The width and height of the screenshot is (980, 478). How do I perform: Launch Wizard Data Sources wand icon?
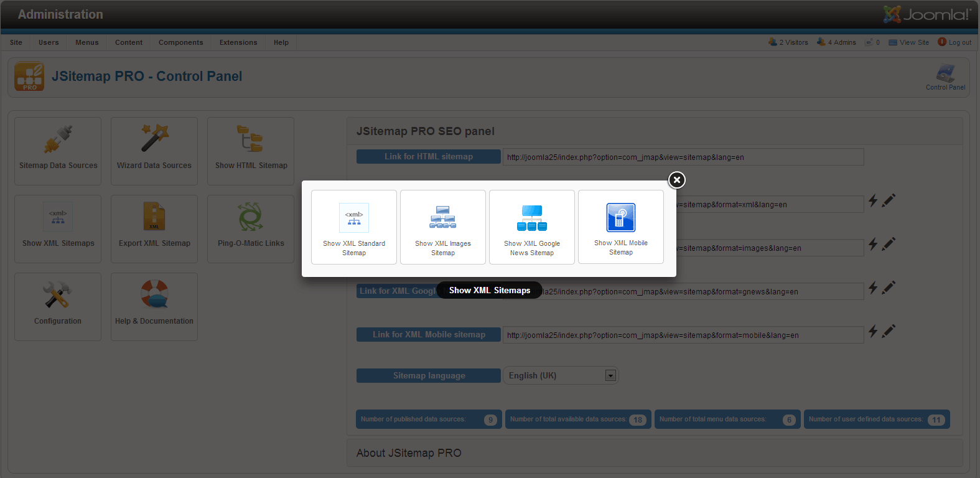[154, 140]
